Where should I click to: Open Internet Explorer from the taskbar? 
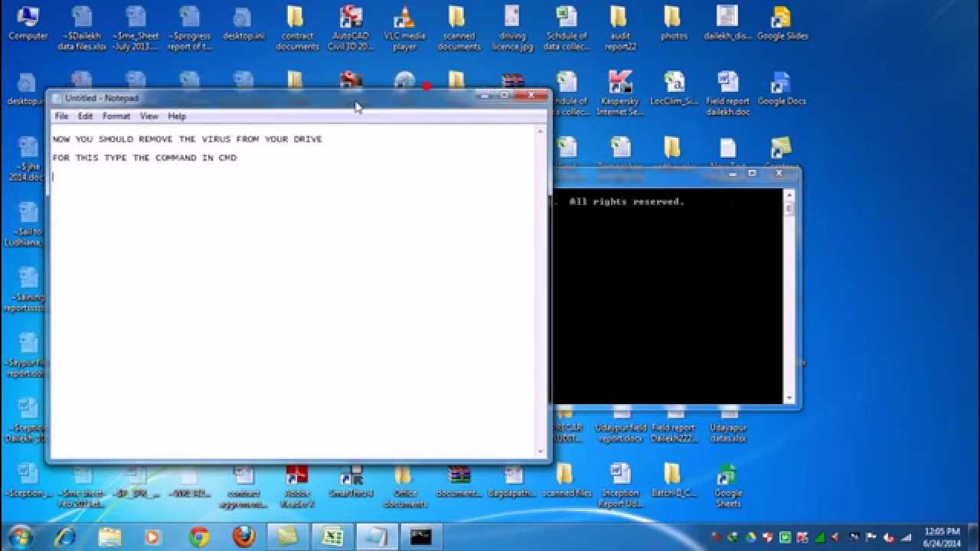(x=65, y=536)
